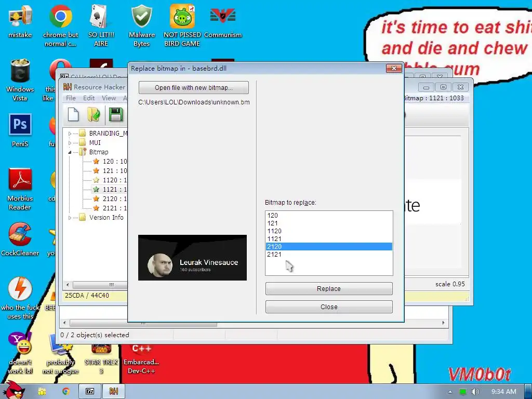Click the Show desktop button

point(528,391)
